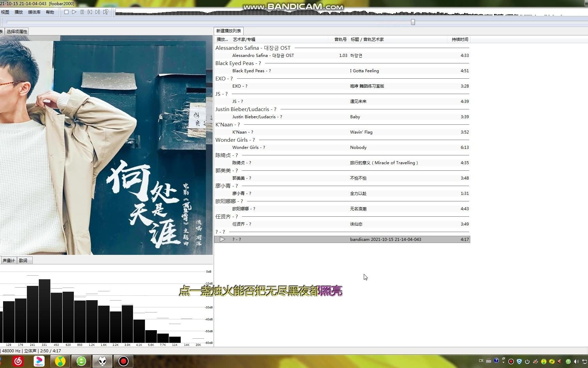This screenshot has width=588, height=368.
Task: Open the Youku taskbar icon
Action: point(39,361)
